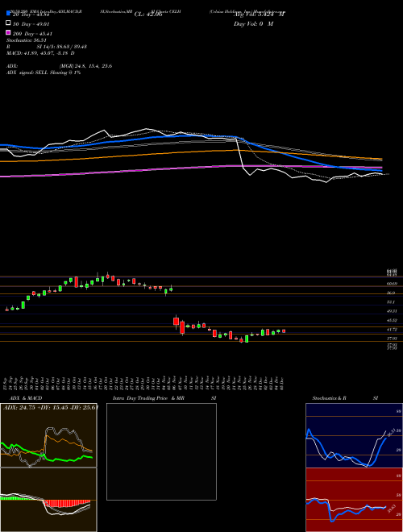
Task: Select the CL: 42.06 closing price text
Action: pos(148,15)
